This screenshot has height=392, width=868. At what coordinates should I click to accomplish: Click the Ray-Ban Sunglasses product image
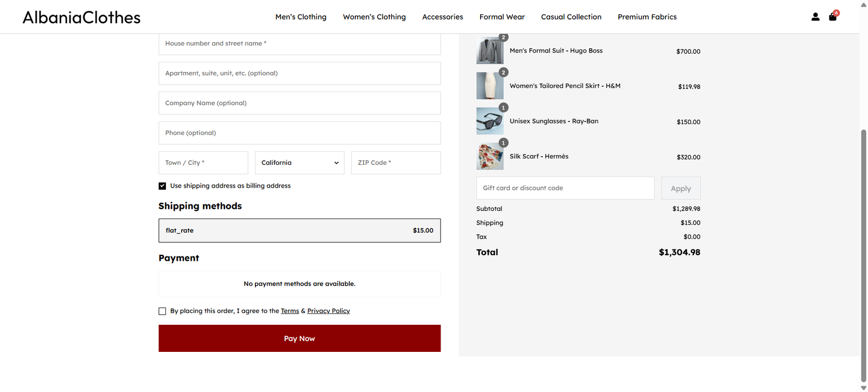pyautogui.click(x=489, y=121)
